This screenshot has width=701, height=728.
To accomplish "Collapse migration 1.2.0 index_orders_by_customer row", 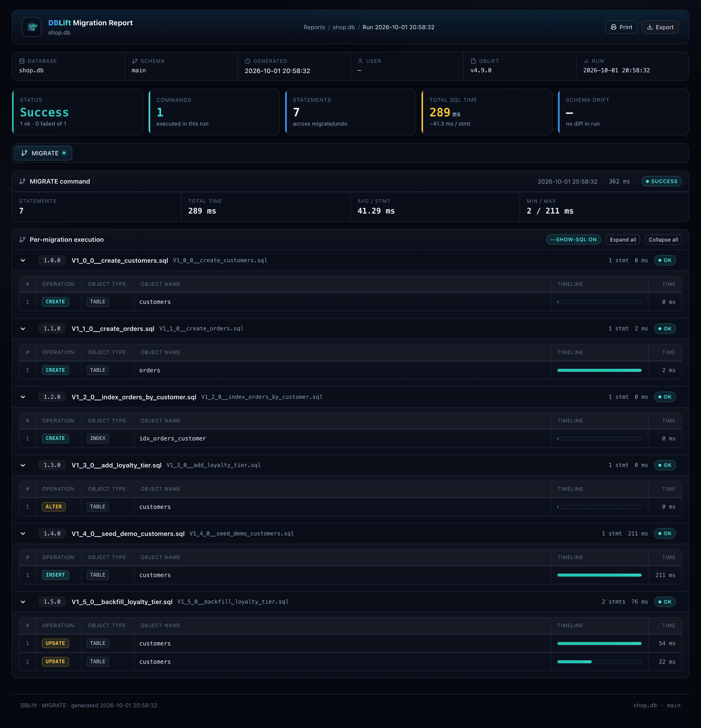I will click(23, 397).
